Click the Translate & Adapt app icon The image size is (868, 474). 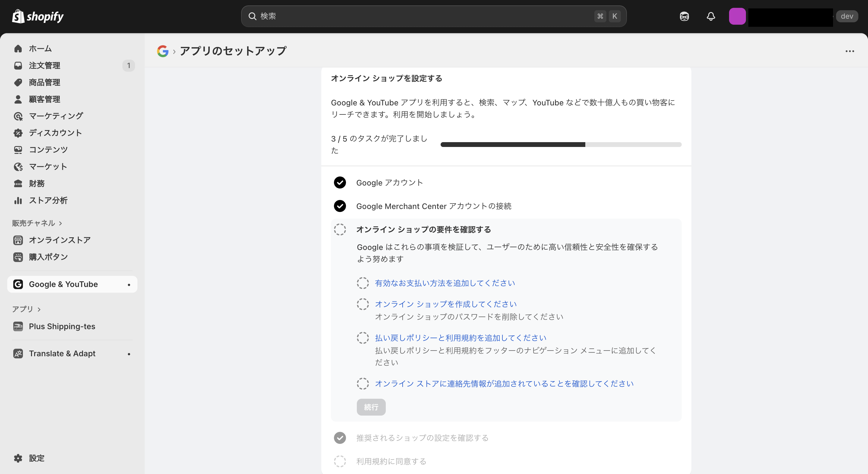click(x=18, y=354)
